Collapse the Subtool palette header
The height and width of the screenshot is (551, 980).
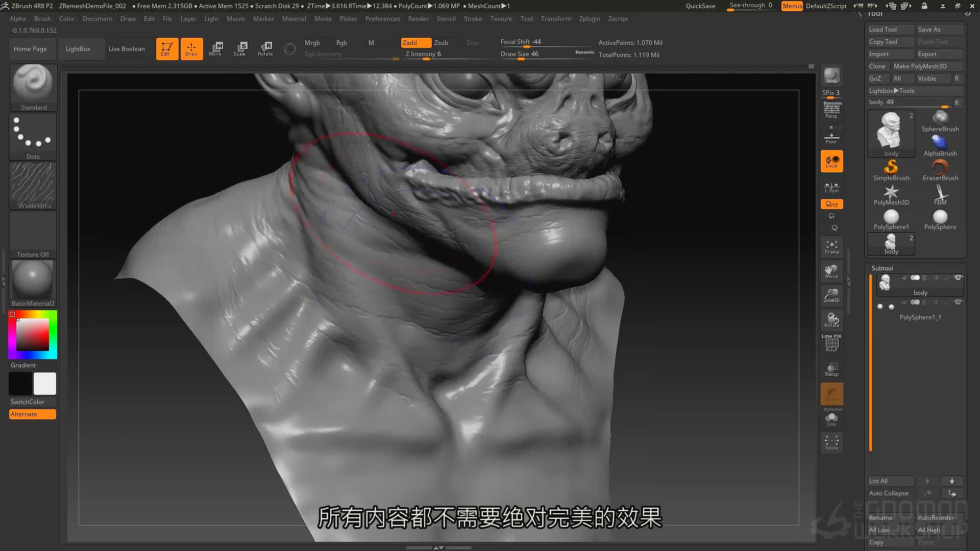pos(882,268)
